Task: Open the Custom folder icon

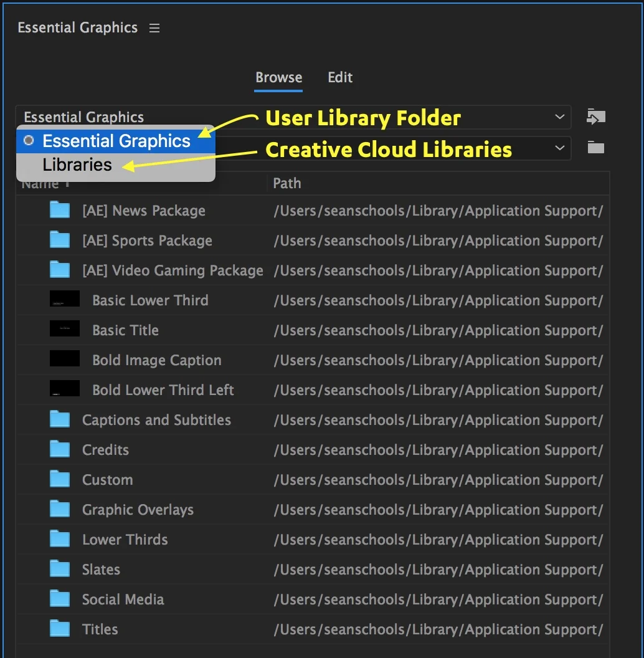Action: coord(60,479)
